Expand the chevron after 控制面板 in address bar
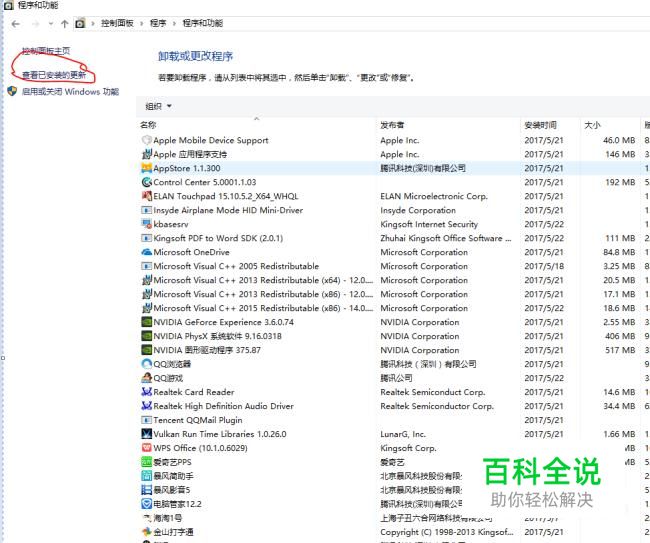This screenshot has width=650, height=543. (x=141, y=24)
